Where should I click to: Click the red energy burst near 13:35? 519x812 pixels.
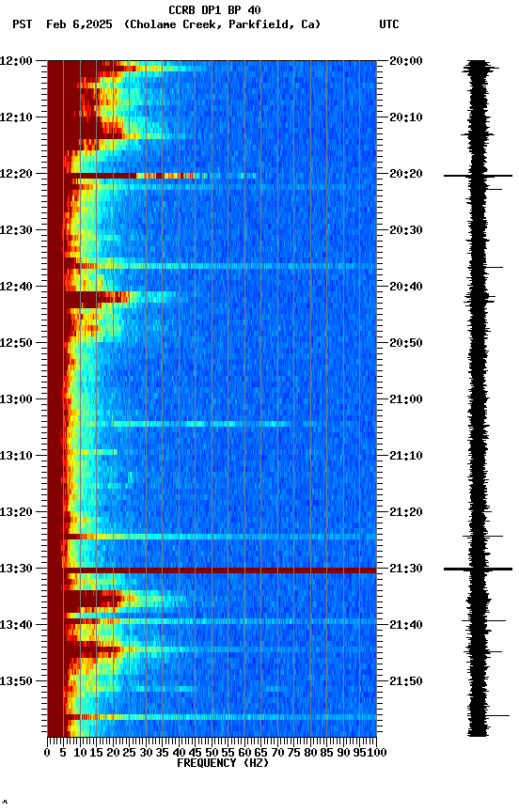click(x=93, y=600)
